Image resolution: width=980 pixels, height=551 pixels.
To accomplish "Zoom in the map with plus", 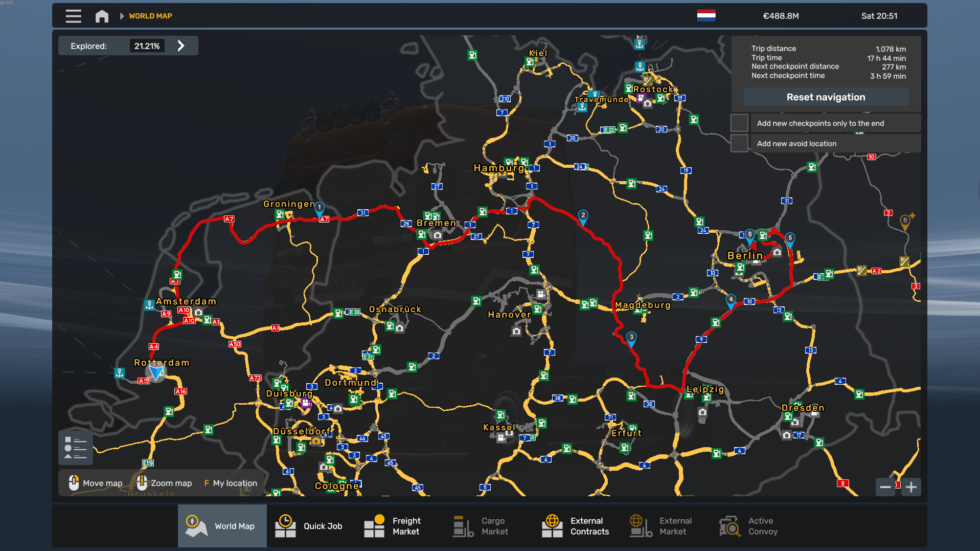I will pos(911,487).
